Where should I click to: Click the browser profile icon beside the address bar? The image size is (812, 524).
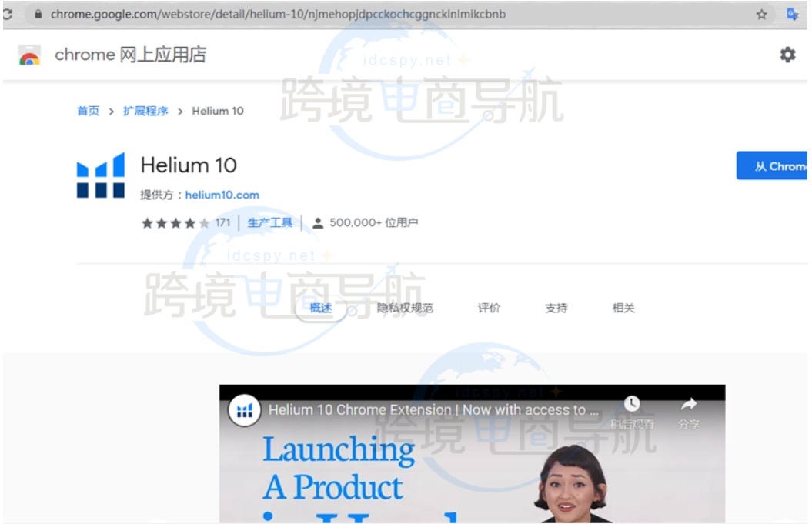click(792, 13)
